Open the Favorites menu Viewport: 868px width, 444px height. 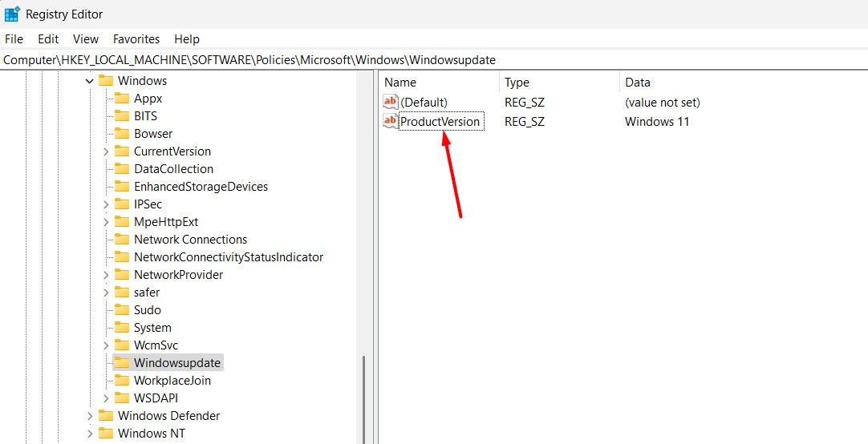[136, 39]
